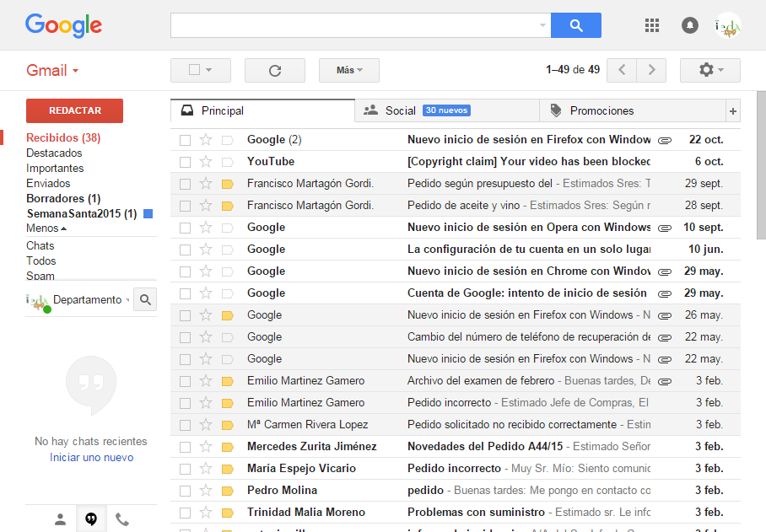Open the Recibidos (38) folder
Image resolution: width=766 pixels, height=532 pixels.
tap(63, 138)
